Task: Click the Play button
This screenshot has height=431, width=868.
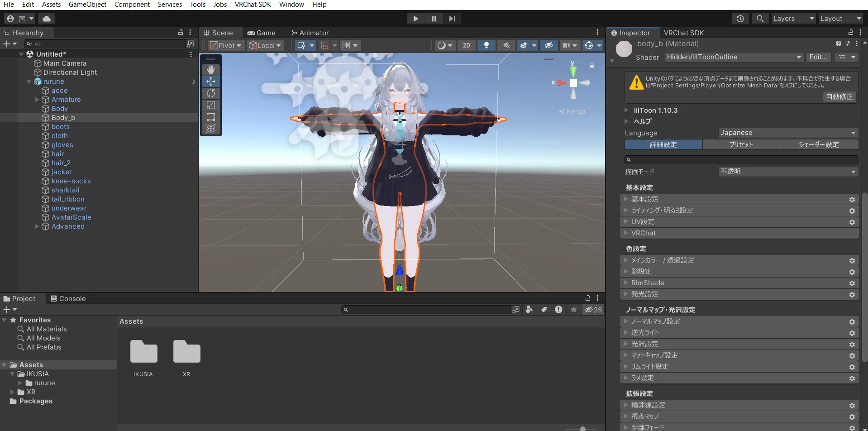Action: 415,19
